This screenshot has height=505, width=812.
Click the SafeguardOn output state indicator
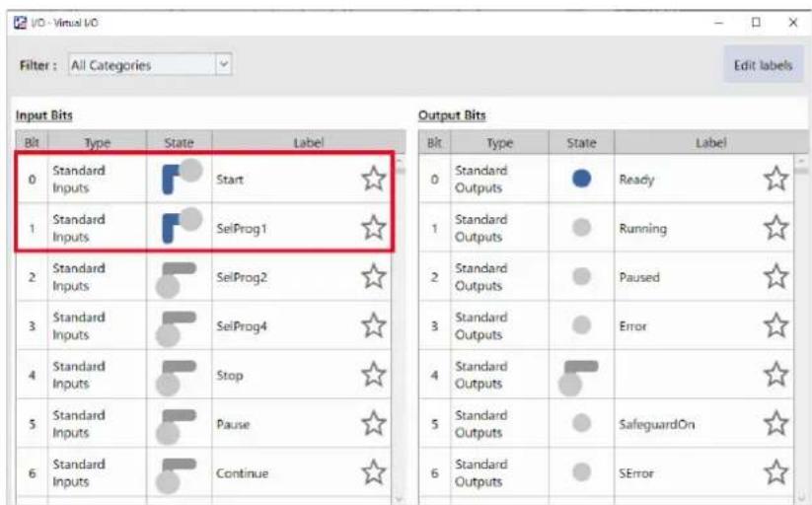click(x=581, y=423)
